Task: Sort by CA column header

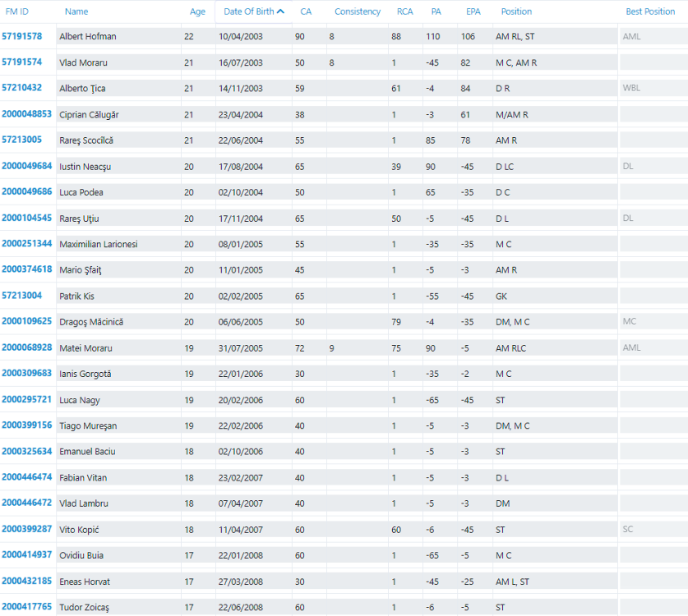Action: click(306, 11)
